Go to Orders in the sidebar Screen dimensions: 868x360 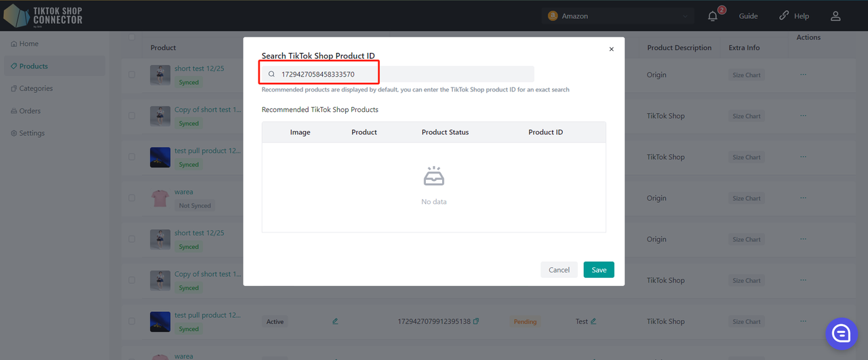click(30, 111)
